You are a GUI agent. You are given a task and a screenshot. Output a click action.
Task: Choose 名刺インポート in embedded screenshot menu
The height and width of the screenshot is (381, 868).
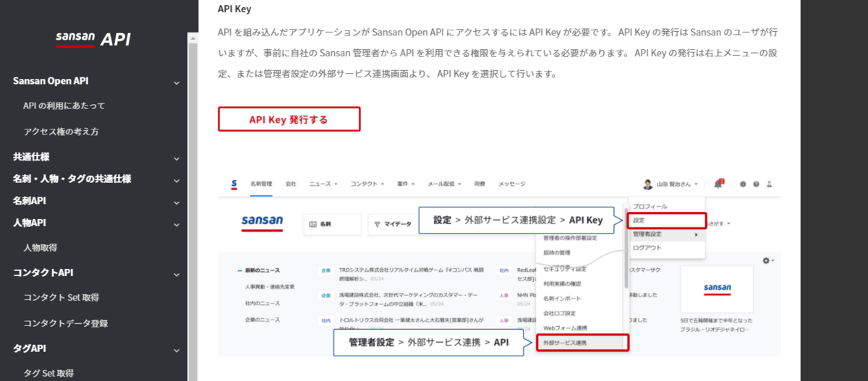pos(562,298)
